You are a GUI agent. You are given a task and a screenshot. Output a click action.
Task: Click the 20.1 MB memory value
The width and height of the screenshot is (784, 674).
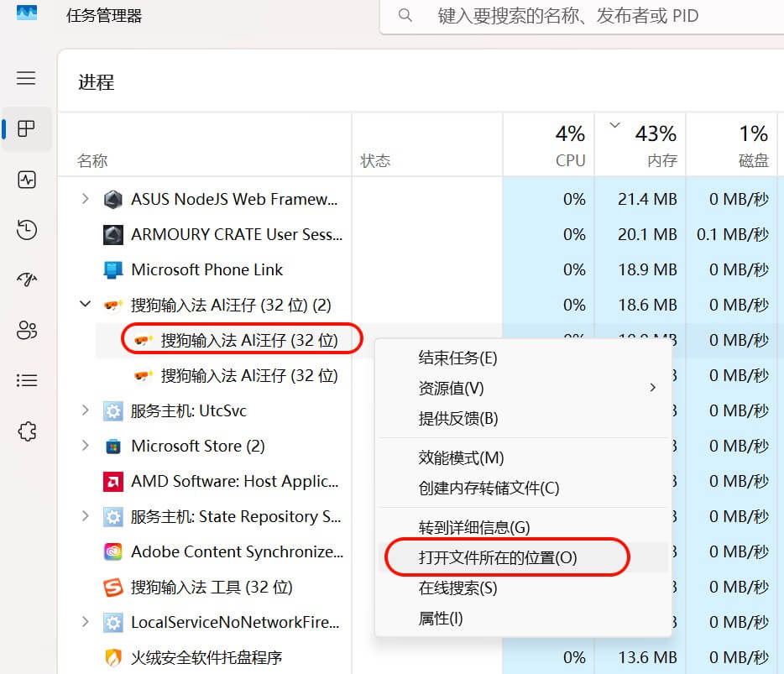647,234
